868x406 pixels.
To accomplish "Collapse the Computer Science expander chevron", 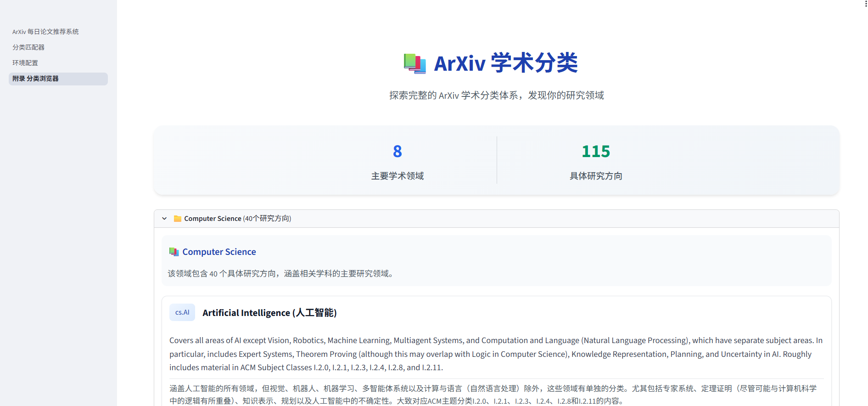I will [x=164, y=219].
